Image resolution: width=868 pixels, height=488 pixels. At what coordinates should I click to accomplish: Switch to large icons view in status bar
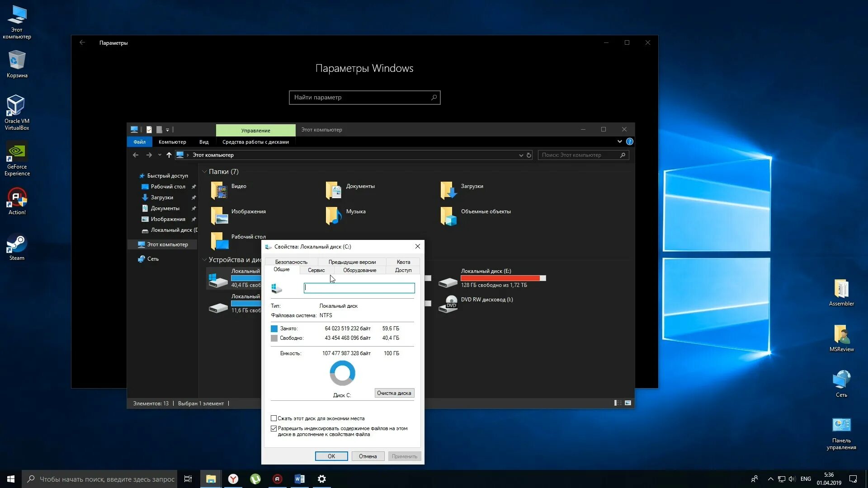(x=628, y=403)
